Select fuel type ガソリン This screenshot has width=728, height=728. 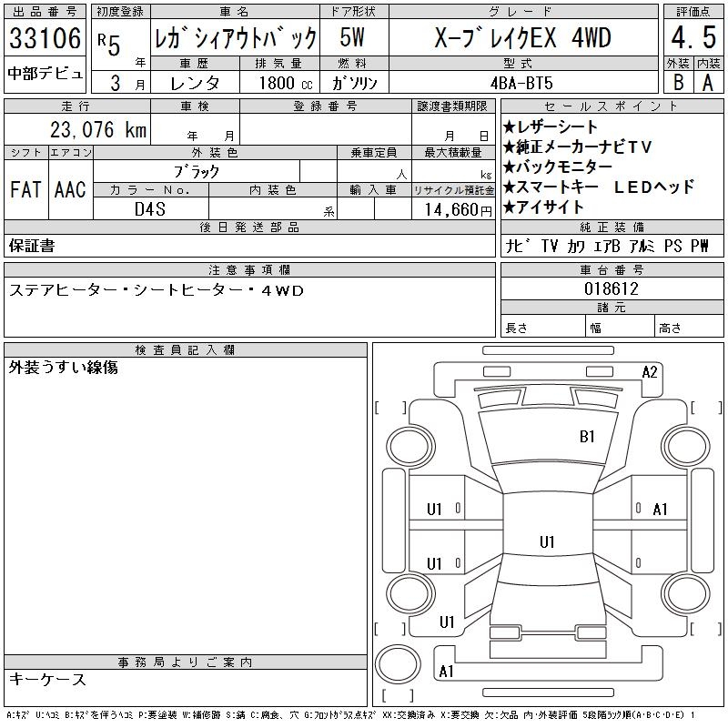pyautogui.click(x=354, y=83)
